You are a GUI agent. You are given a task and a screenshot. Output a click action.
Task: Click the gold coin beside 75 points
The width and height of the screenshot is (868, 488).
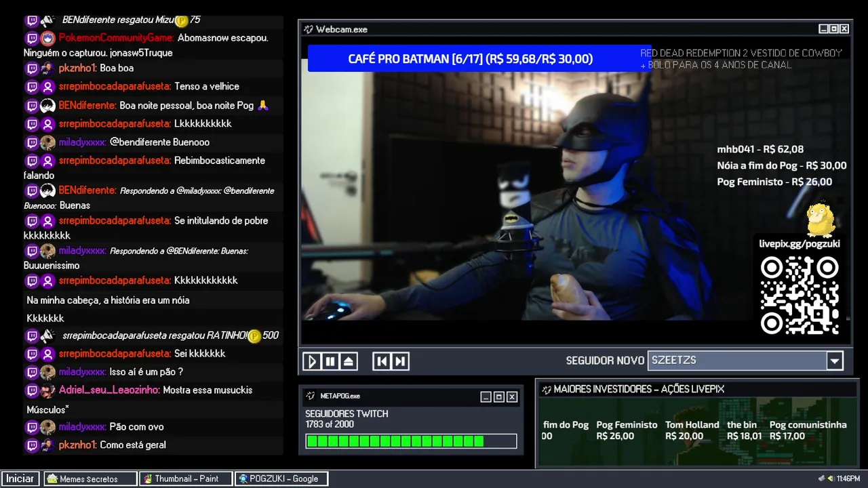[181, 20]
